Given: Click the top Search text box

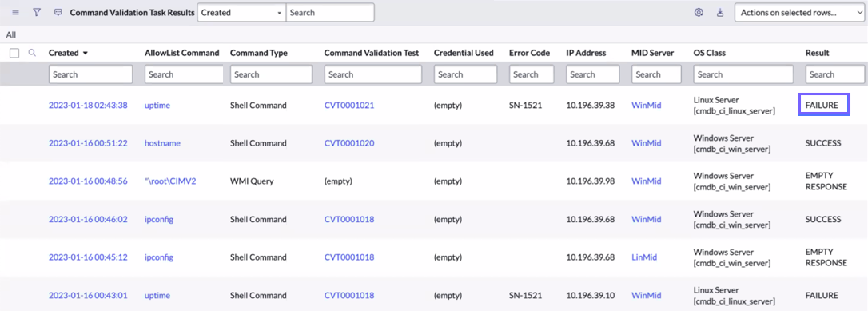Looking at the screenshot, I should point(330,12).
